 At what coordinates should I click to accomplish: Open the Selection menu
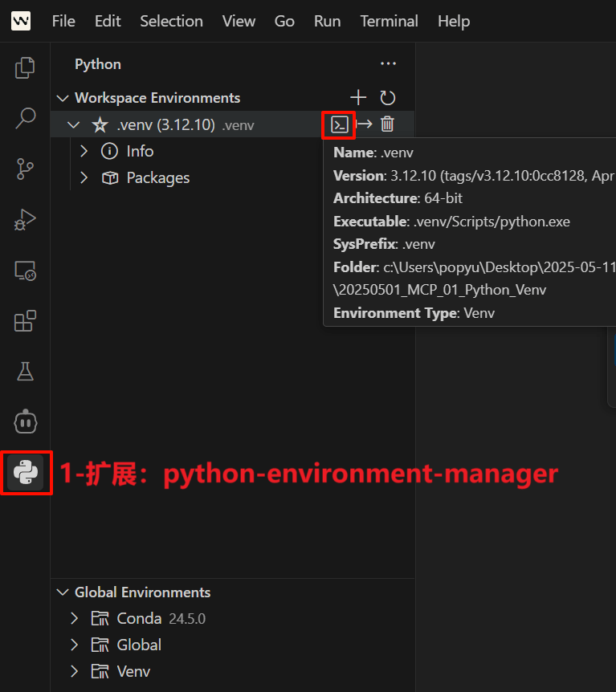tap(171, 21)
